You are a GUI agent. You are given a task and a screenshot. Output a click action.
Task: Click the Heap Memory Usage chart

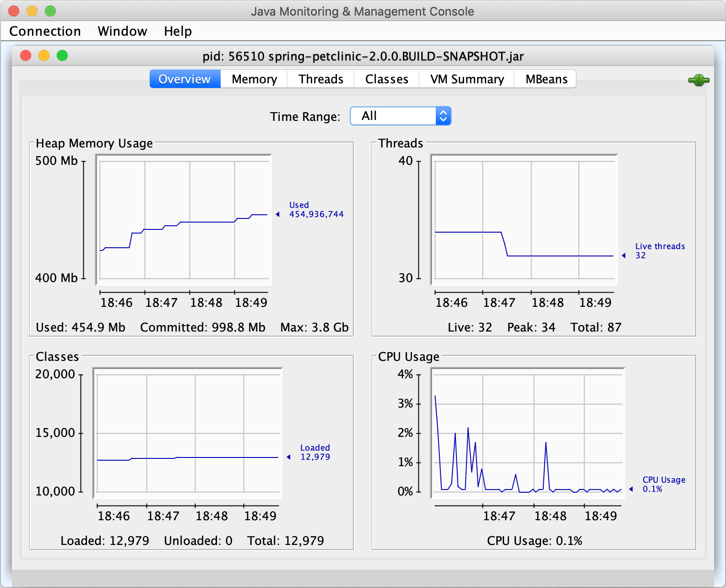pos(184,220)
